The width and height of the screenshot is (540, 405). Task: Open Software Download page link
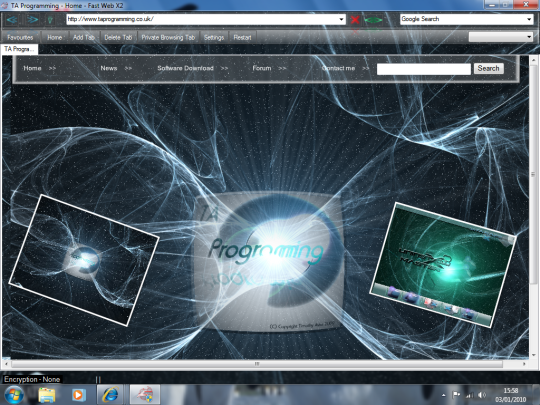click(186, 68)
